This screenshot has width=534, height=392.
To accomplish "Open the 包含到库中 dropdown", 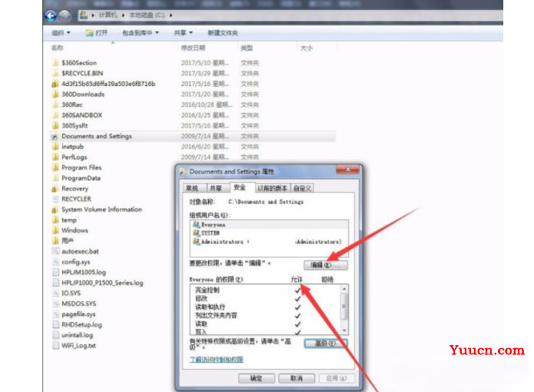I will pos(141,33).
